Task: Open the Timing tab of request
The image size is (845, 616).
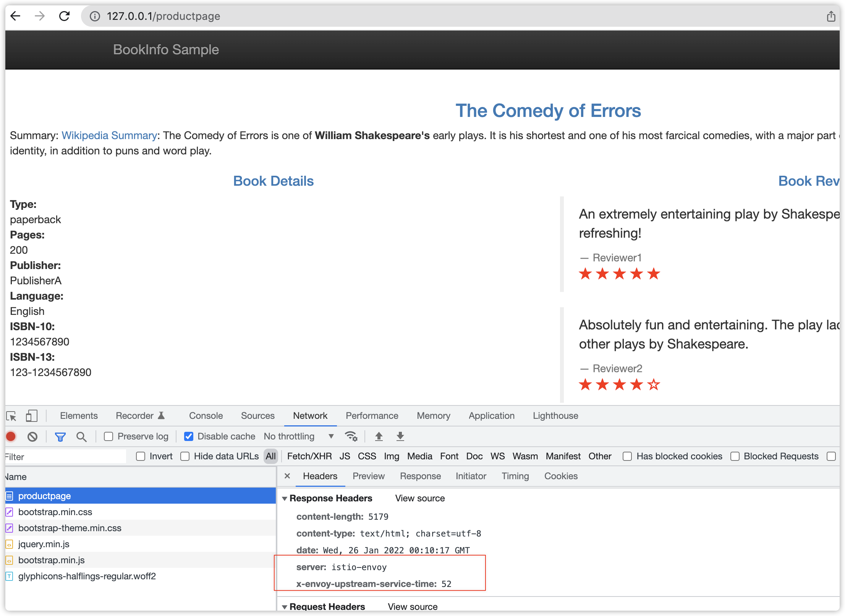Action: click(515, 476)
